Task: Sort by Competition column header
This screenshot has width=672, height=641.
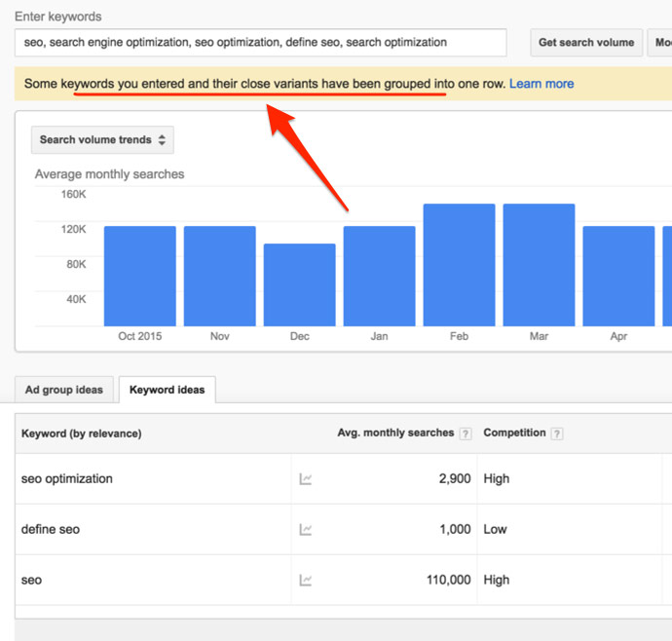Action: pyautogui.click(x=514, y=434)
